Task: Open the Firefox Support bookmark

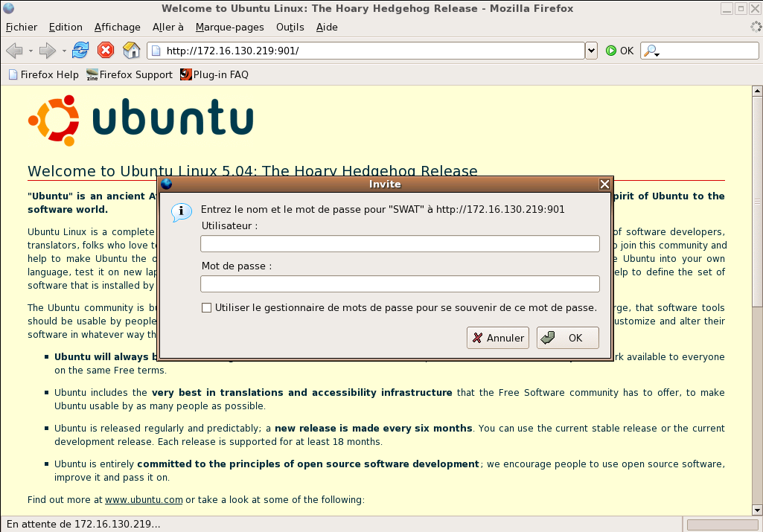Action: pos(130,74)
